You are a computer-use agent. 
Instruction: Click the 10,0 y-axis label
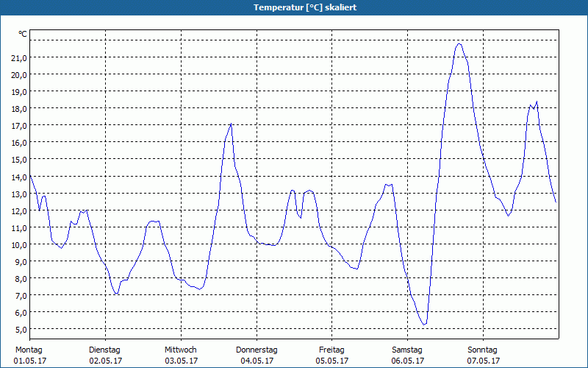click(x=19, y=244)
